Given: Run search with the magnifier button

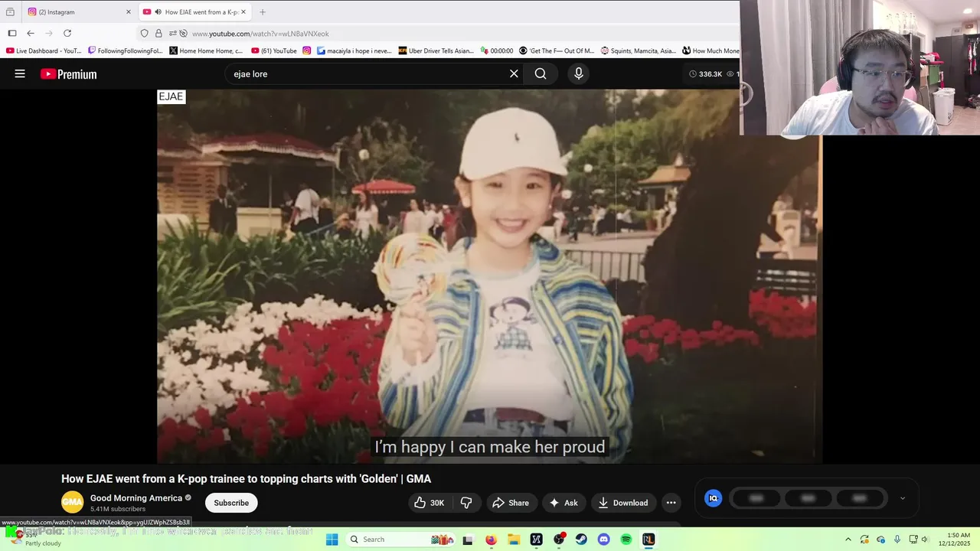Looking at the screenshot, I should point(541,73).
